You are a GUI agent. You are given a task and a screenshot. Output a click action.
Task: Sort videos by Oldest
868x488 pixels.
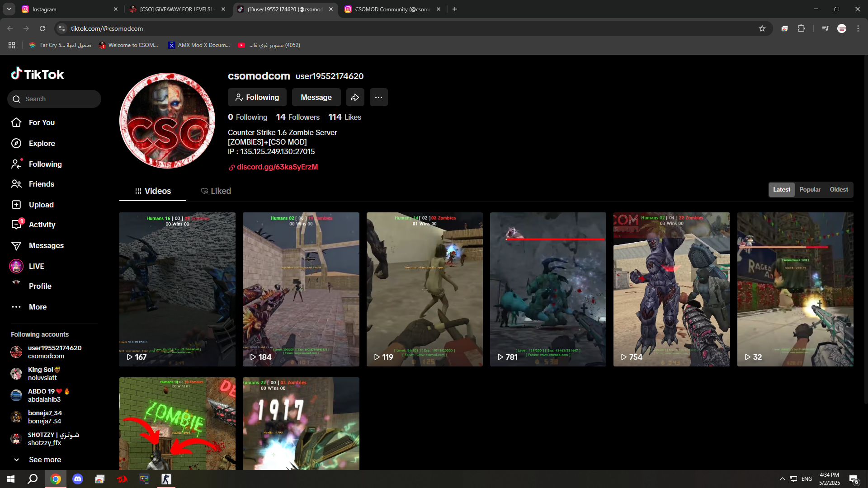click(x=839, y=190)
